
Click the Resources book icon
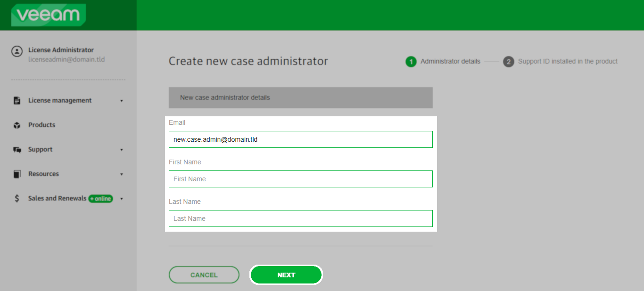[x=17, y=174]
